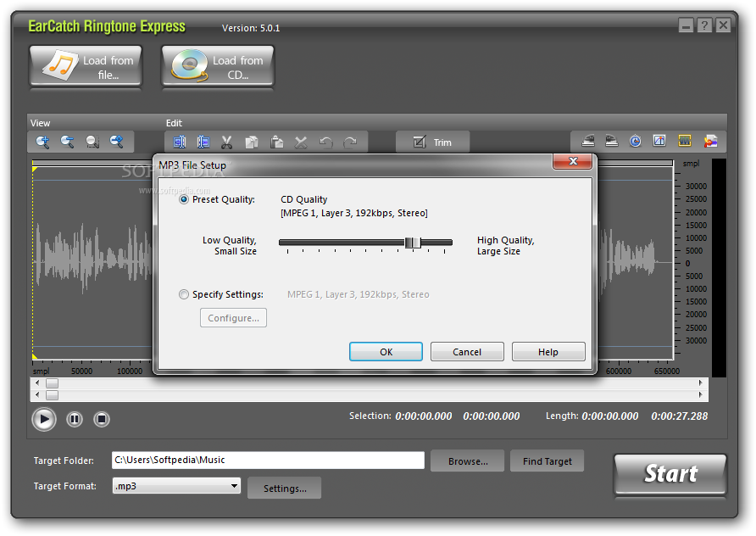The height and width of the screenshot is (536, 756).
Task: Click the Redo arrow icon
Action: tap(350, 142)
